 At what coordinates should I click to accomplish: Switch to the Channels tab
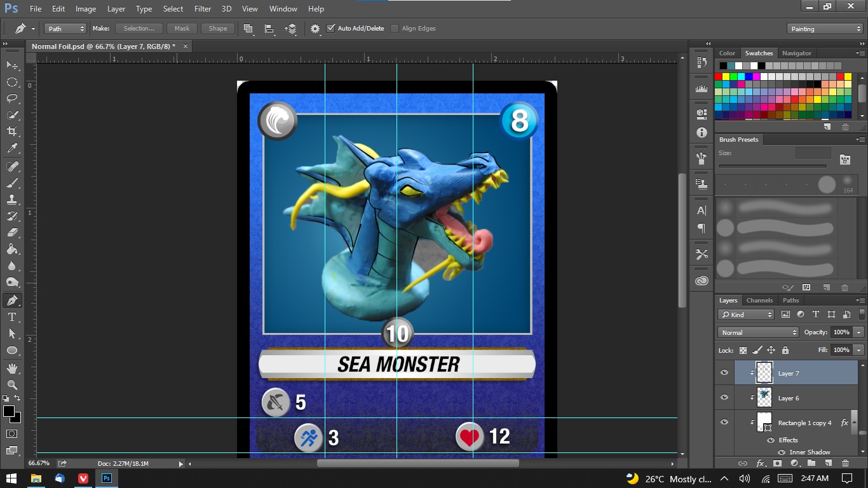(759, 301)
